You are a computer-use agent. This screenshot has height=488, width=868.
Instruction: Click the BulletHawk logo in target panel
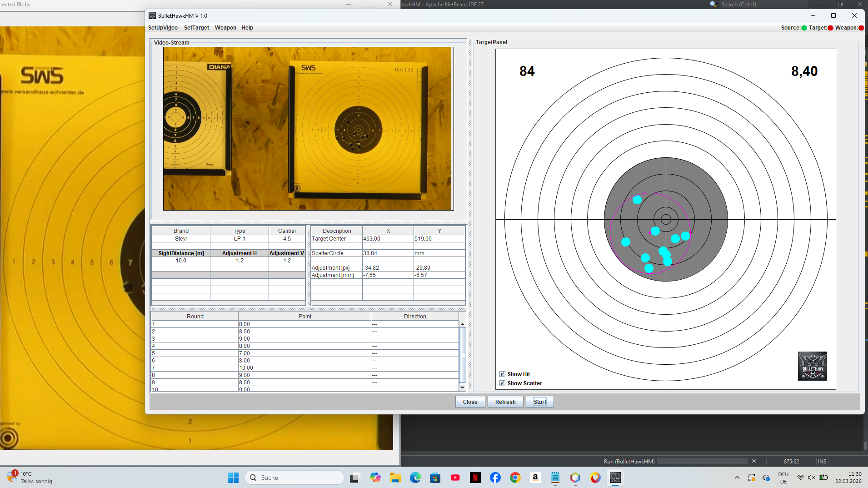(812, 366)
